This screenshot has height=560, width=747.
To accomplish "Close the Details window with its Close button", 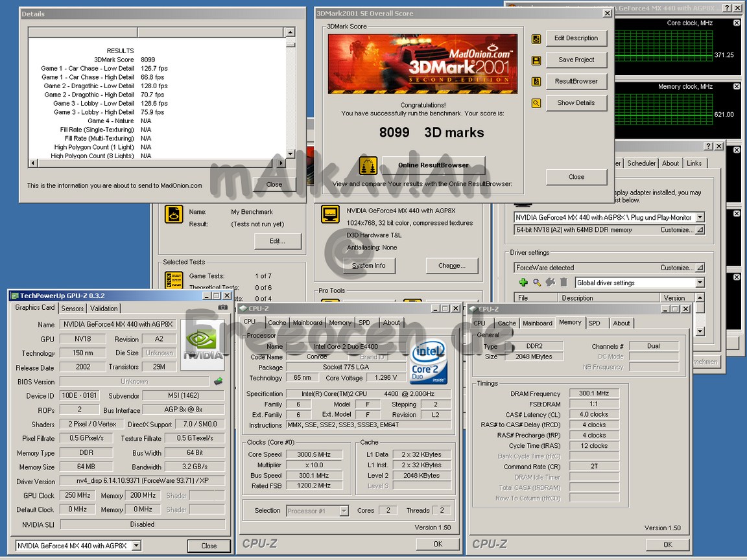I will point(274,184).
